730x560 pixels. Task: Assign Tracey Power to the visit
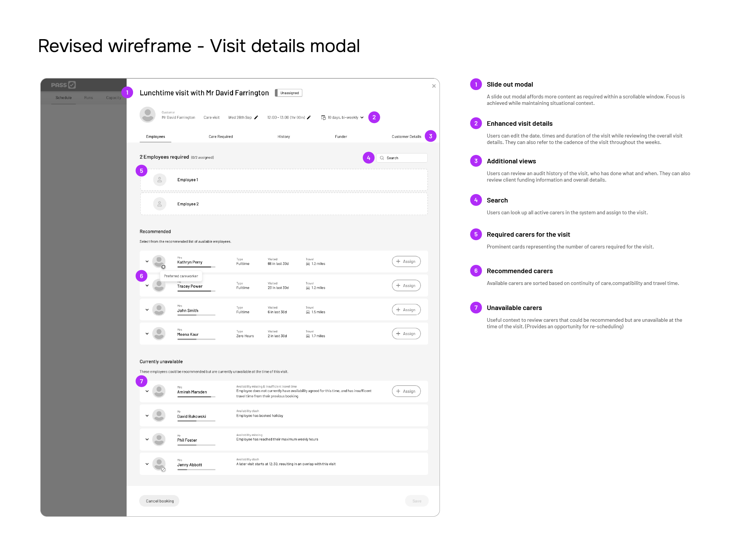pyautogui.click(x=406, y=286)
